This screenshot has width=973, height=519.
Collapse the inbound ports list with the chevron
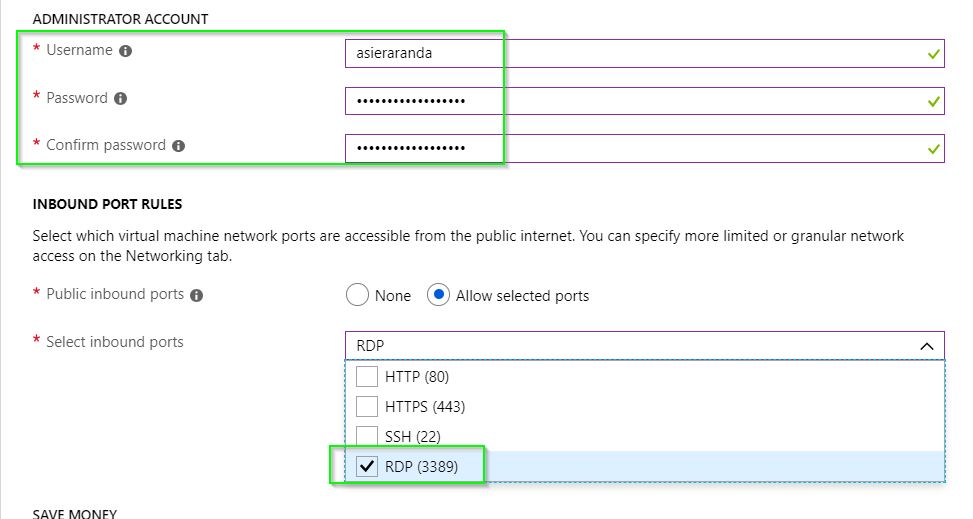coord(926,346)
